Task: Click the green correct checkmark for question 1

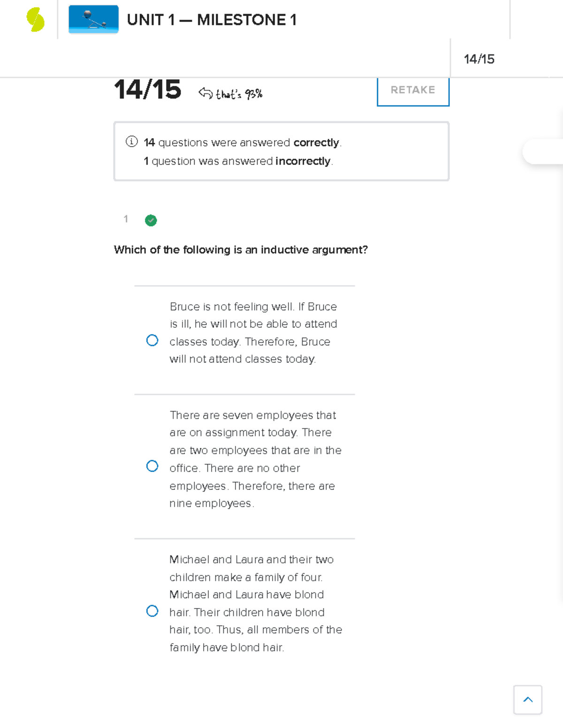Action: (x=151, y=220)
